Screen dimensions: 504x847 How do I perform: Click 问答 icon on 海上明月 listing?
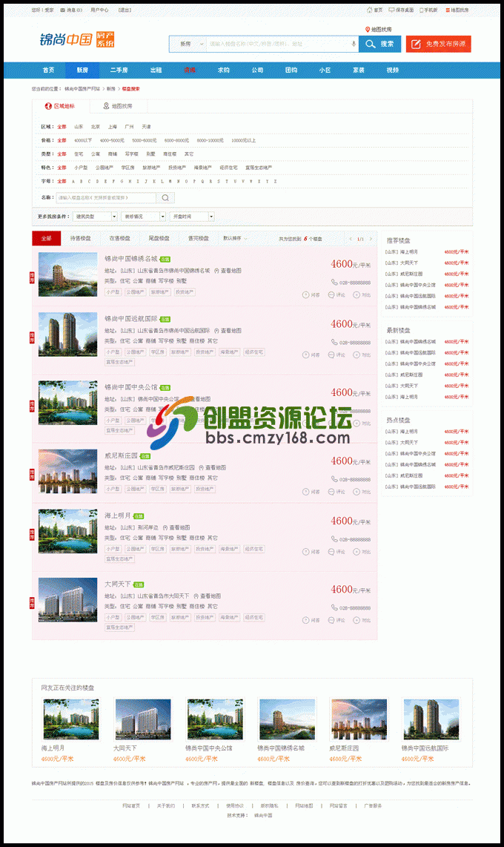click(305, 552)
